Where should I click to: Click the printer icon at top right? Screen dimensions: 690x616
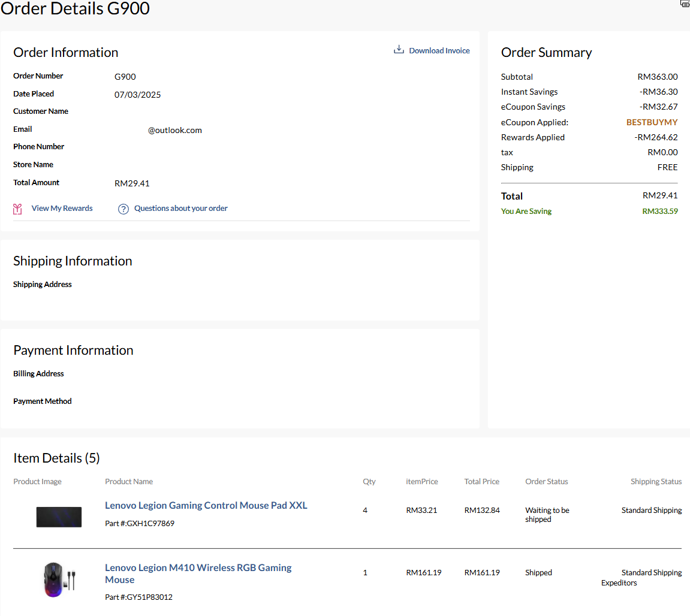click(x=685, y=4)
